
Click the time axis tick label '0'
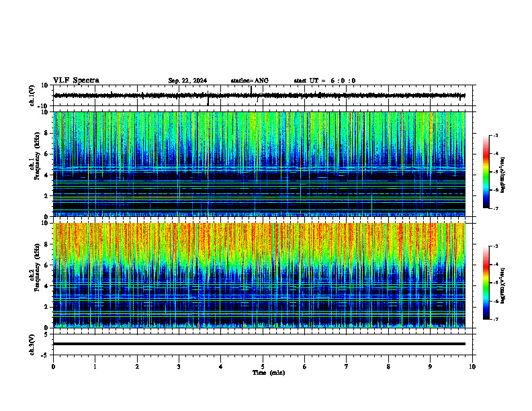(x=53, y=367)
